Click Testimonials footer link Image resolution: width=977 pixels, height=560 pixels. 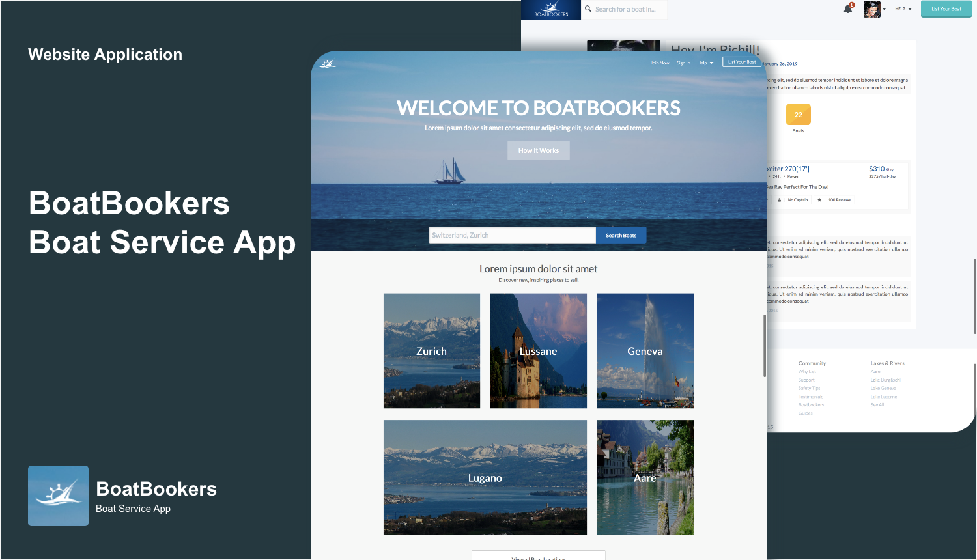811,397
